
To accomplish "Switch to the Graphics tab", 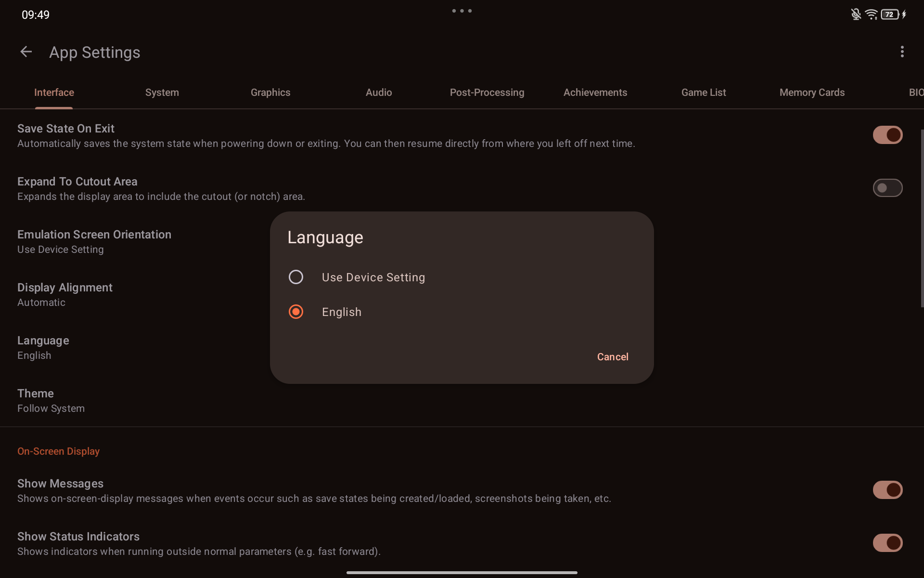I will [270, 92].
